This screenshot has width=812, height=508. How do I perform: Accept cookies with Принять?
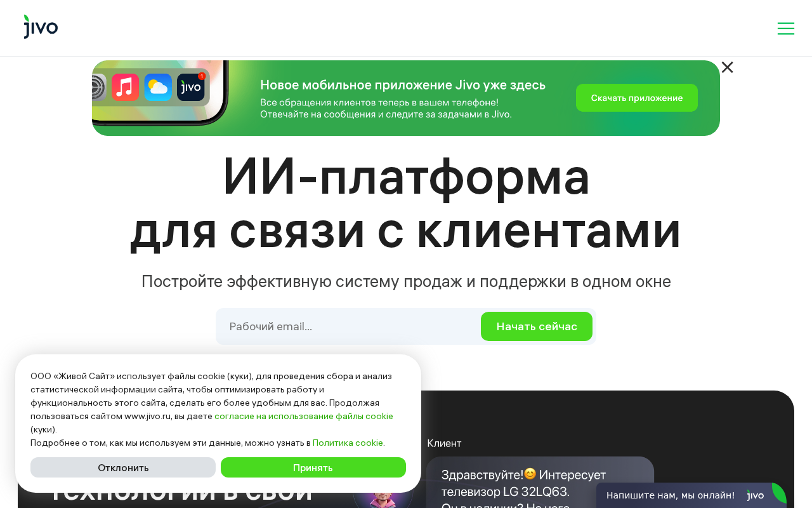[x=313, y=467]
